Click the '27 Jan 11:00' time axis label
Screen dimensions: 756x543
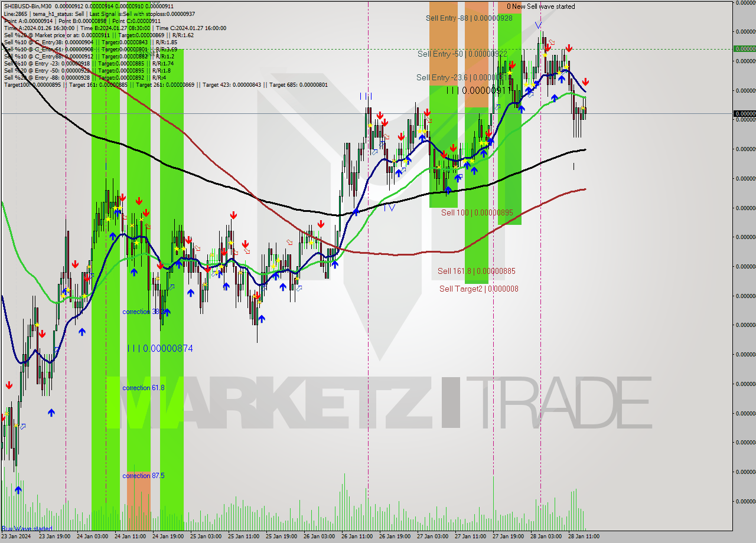tap(471, 537)
